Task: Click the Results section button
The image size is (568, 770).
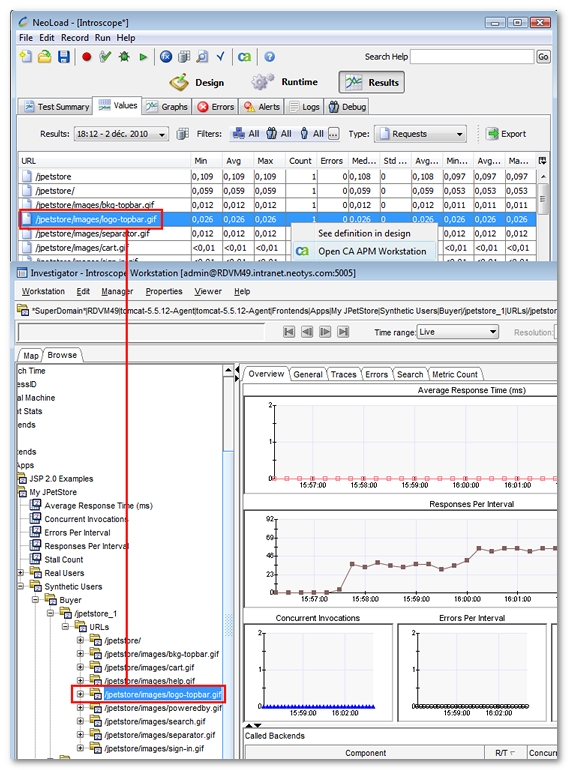Action: coord(372,82)
